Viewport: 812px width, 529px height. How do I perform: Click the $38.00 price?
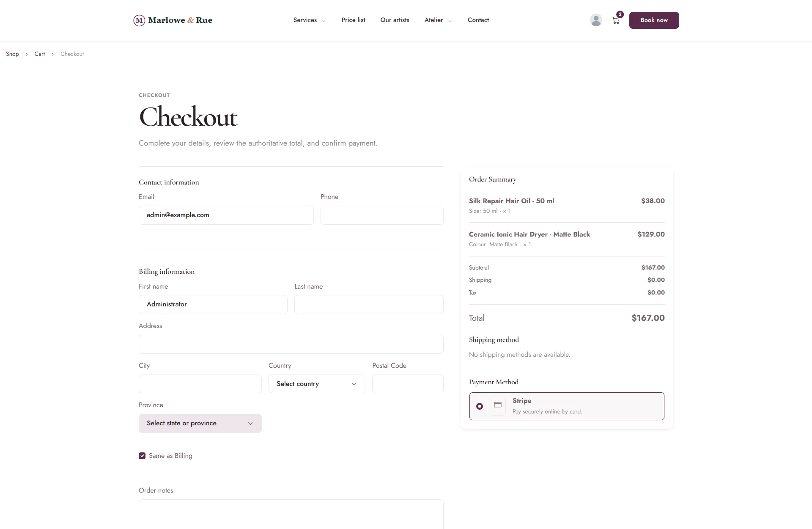(x=653, y=201)
